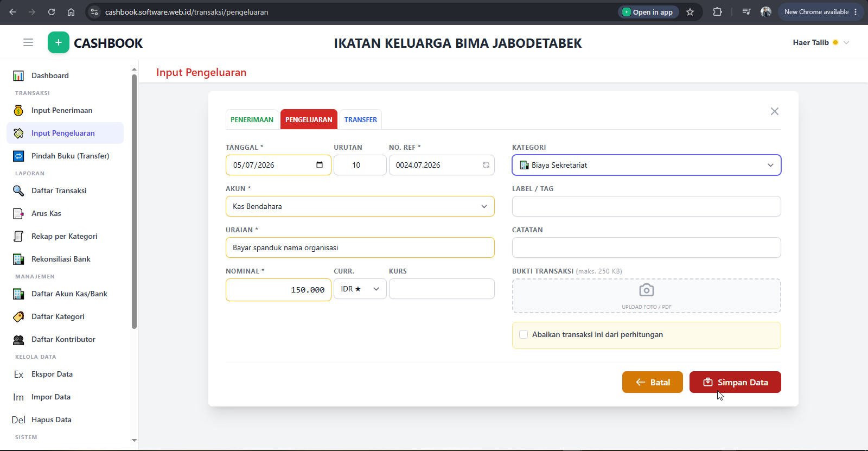Open the Akun dropdown Kas Bendahara
The width and height of the screenshot is (868, 451).
[360, 206]
